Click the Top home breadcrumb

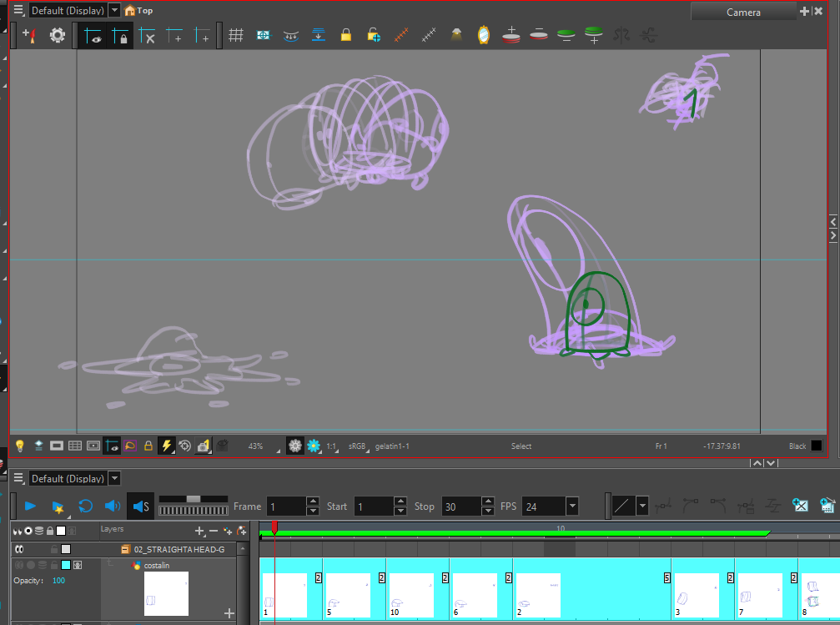138,10
